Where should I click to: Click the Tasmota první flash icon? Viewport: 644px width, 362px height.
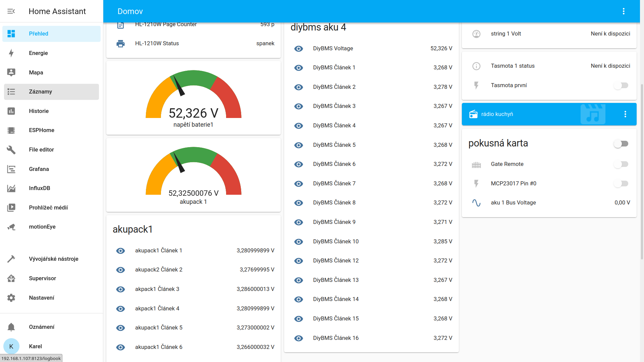pyautogui.click(x=476, y=85)
